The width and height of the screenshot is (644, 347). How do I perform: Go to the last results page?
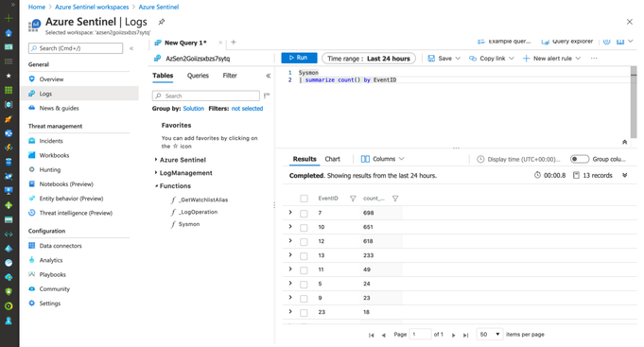(466, 335)
